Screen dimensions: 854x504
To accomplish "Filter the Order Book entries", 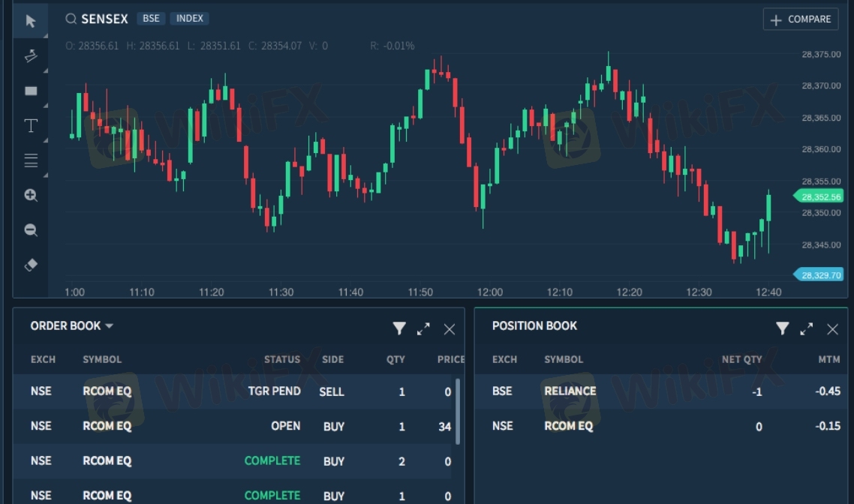I will click(x=399, y=328).
